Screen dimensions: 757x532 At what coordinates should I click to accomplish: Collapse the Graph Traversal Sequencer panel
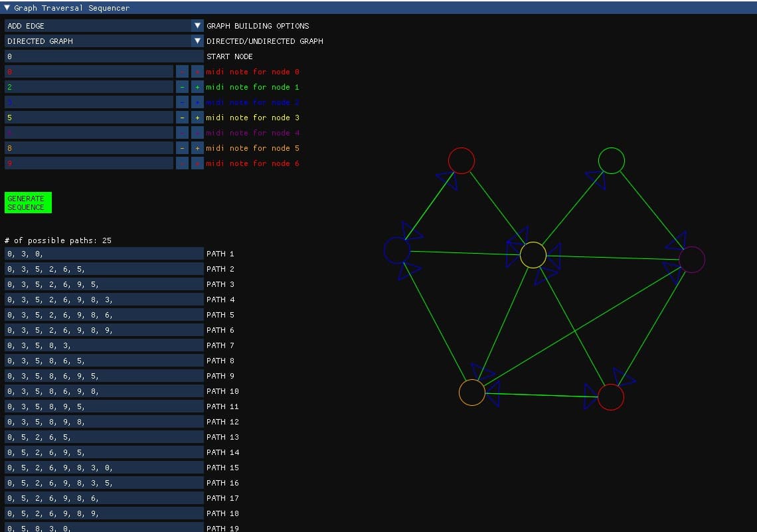pos(7,7)
